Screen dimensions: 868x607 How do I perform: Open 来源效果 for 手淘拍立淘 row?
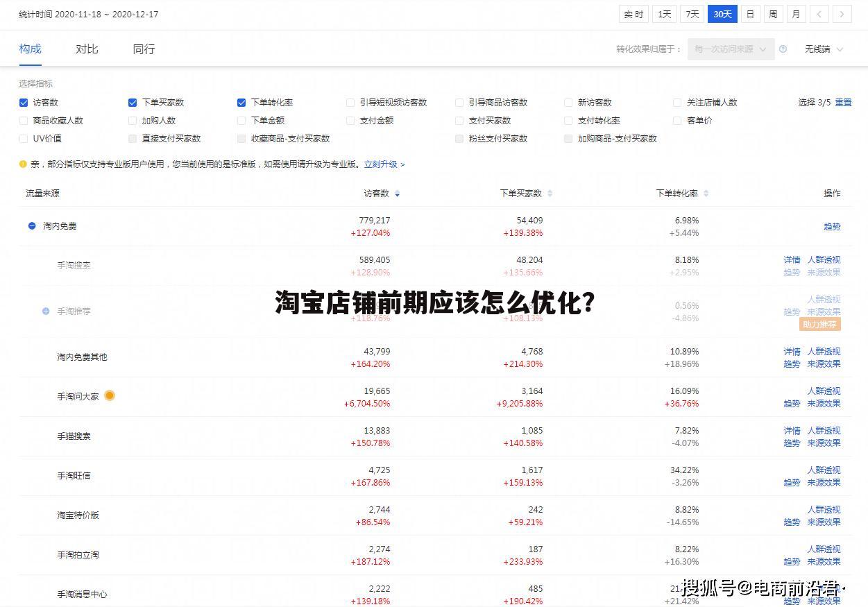click(x=824, y=562)
